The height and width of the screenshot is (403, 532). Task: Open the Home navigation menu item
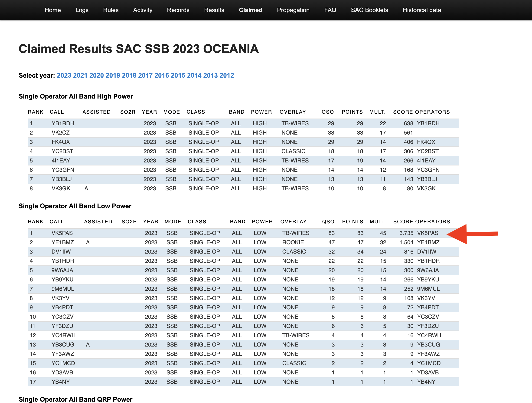[x=53, y=10]
